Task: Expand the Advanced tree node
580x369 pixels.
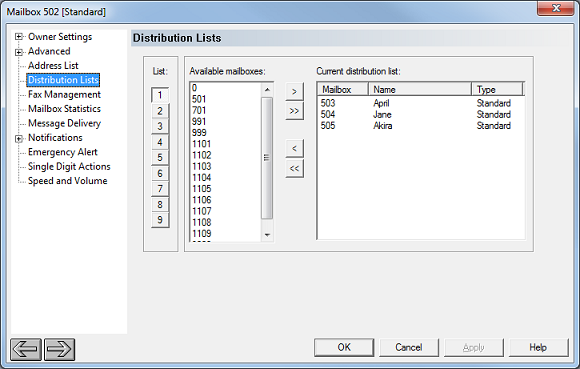Action: tap(18, 52)
